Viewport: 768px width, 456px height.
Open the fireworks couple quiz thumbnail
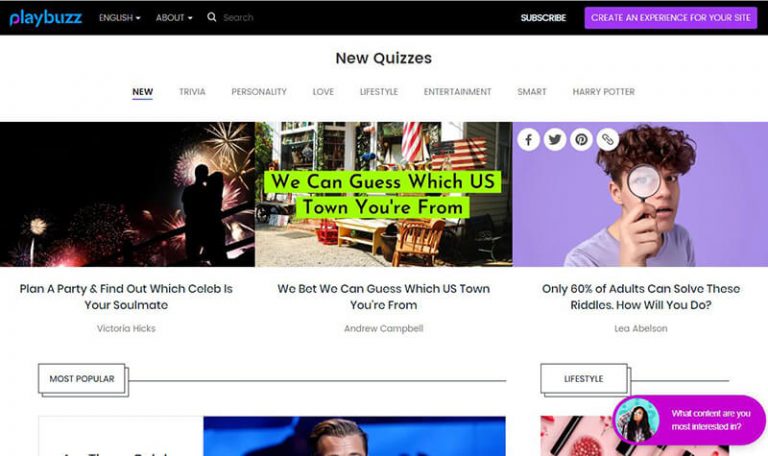(127, 194)
